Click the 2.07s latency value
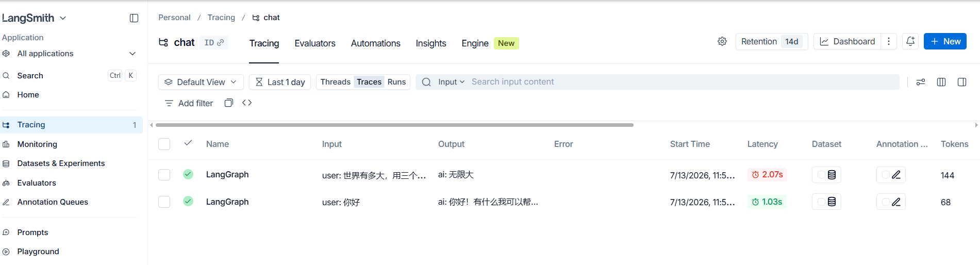The height and width of the screenshot is (265, 980). [x=767, y=175]
